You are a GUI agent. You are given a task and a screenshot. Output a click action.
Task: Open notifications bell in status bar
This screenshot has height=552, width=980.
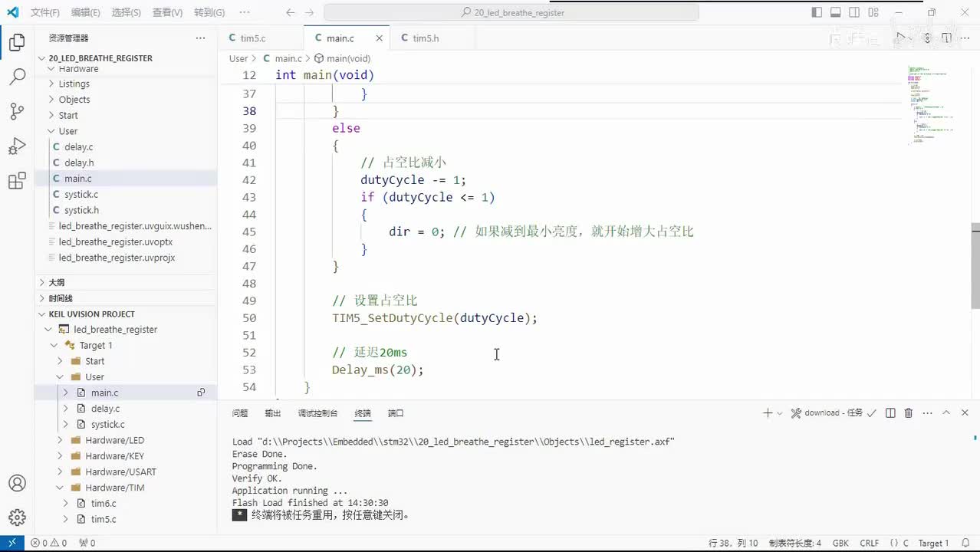coord(966,543)
